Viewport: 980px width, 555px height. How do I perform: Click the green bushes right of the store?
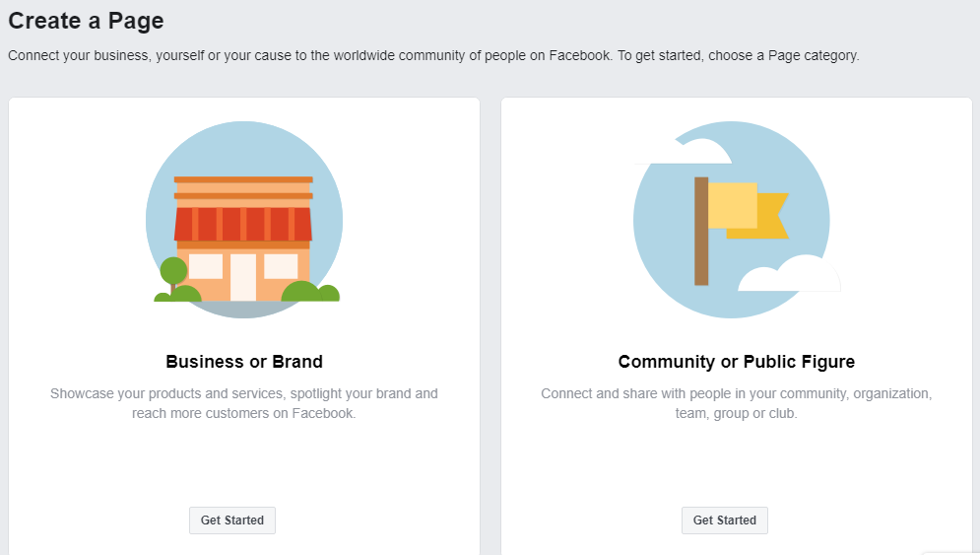point(310,292)
